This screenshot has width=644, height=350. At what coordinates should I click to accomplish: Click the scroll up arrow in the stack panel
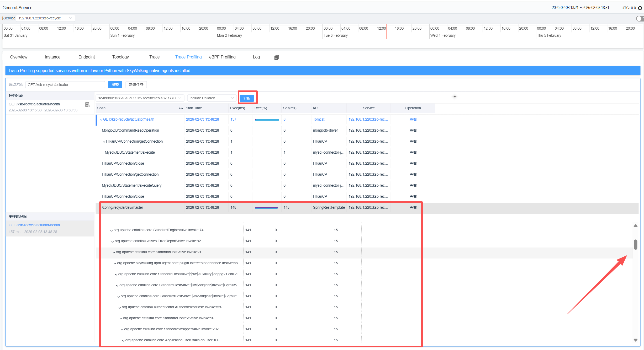pyautogui.click(x=635, y=226)
